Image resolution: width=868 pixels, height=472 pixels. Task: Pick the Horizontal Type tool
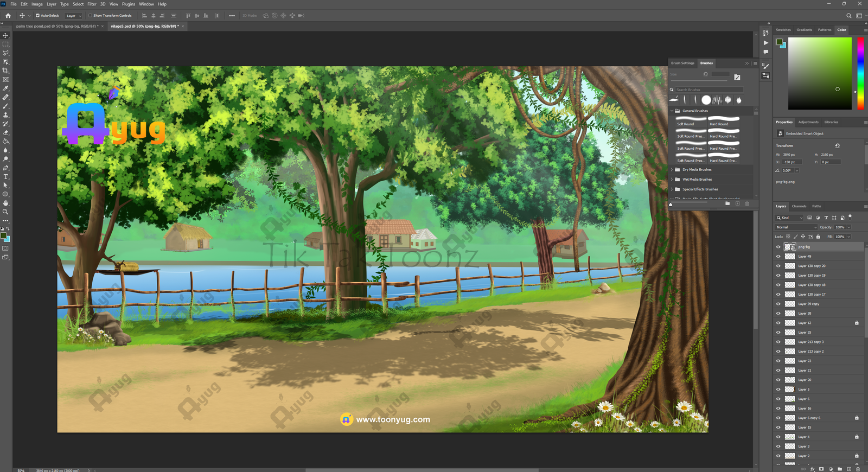pos(5,177)
